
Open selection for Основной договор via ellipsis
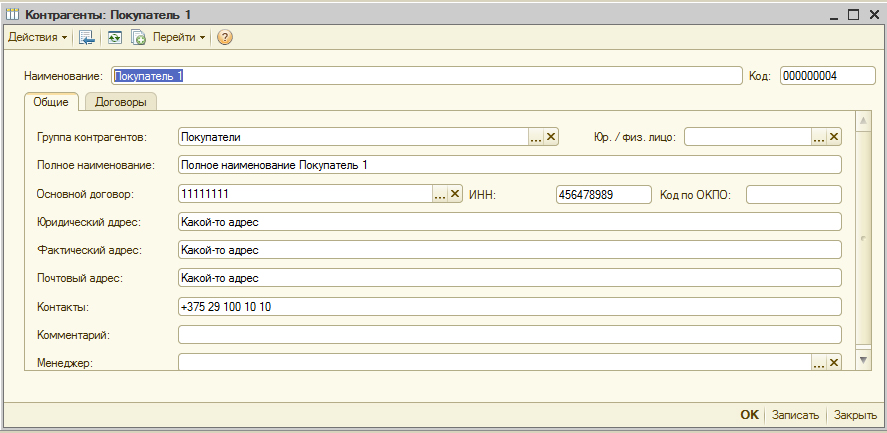[x=440, y=194]
